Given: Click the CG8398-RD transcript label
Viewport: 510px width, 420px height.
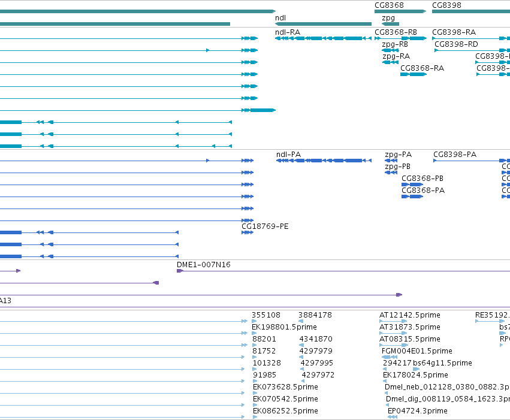Looking at the screenshot, I should pyautogui.click(x=456, y=44).
